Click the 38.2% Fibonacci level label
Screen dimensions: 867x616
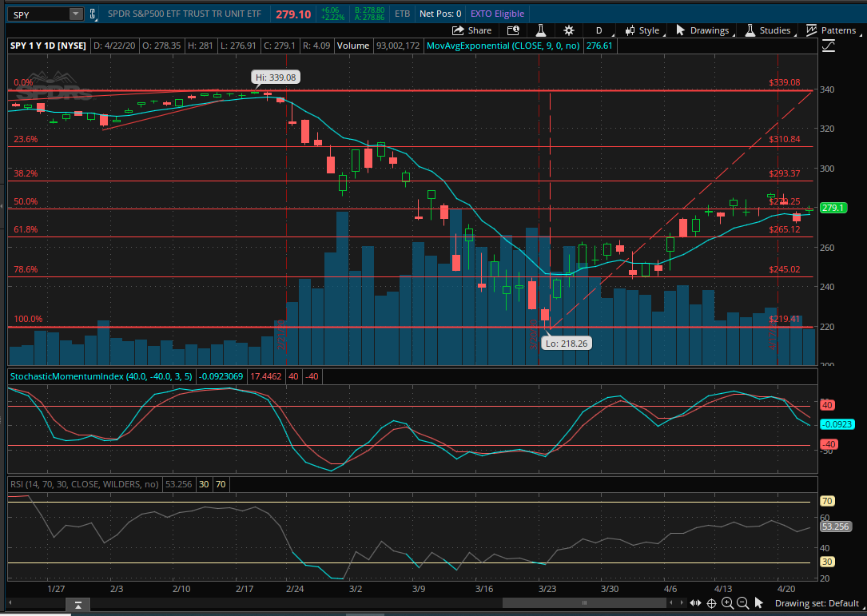tap(26, 173)
